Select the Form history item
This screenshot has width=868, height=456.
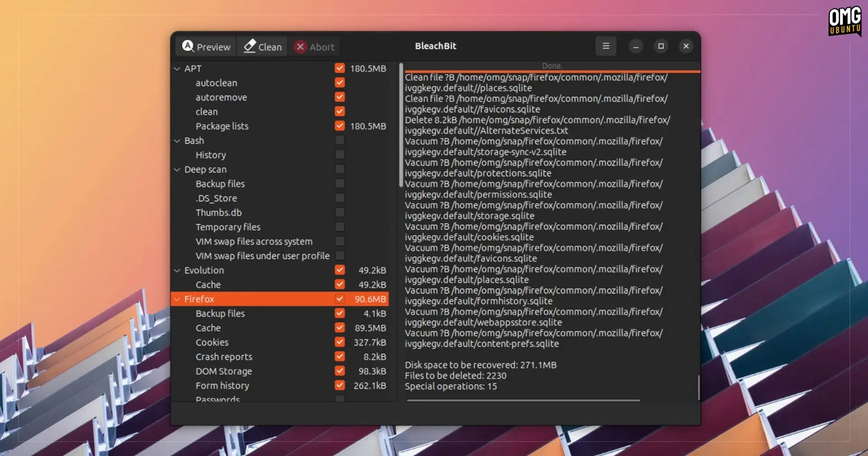(222, 386)
